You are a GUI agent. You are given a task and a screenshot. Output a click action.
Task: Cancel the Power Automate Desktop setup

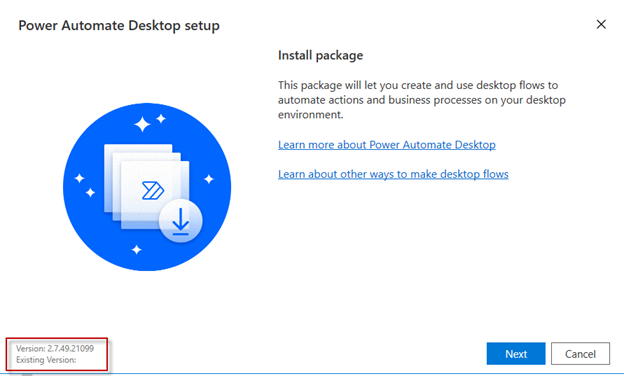pyautogui.click(x=580, y=353)
